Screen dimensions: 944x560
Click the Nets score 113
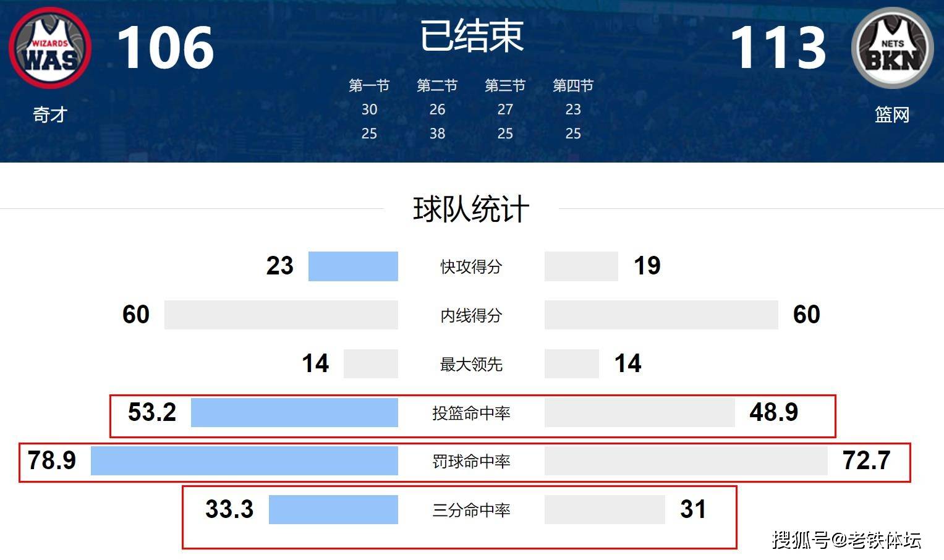[778, 48]
